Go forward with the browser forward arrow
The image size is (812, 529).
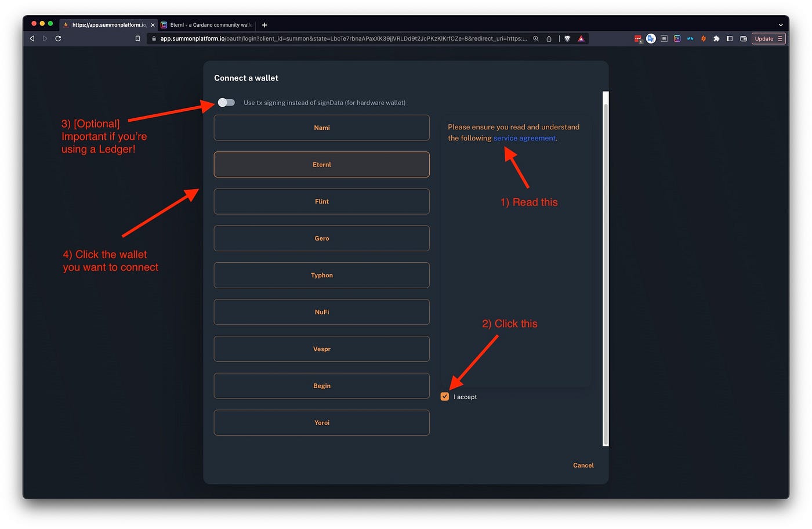[x=45, y=39]
